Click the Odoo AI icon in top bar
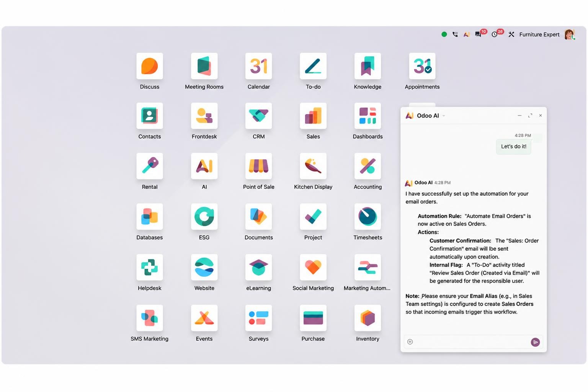 (466, 34)
